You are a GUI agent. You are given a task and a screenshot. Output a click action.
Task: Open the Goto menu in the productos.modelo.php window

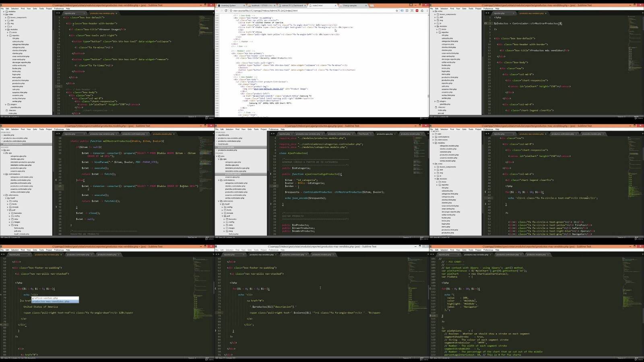click(35, 129)
